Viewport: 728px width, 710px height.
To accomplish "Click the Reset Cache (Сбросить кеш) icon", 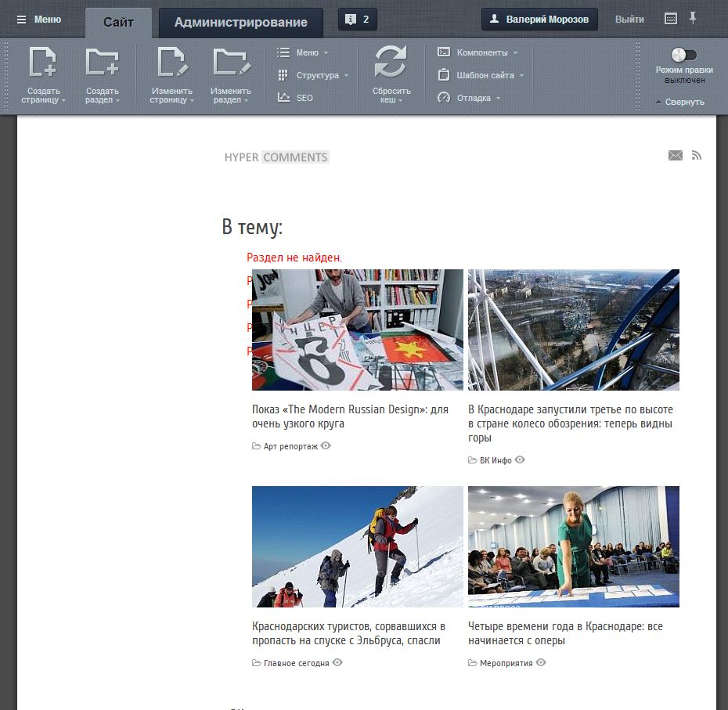I will pos(391,63).
